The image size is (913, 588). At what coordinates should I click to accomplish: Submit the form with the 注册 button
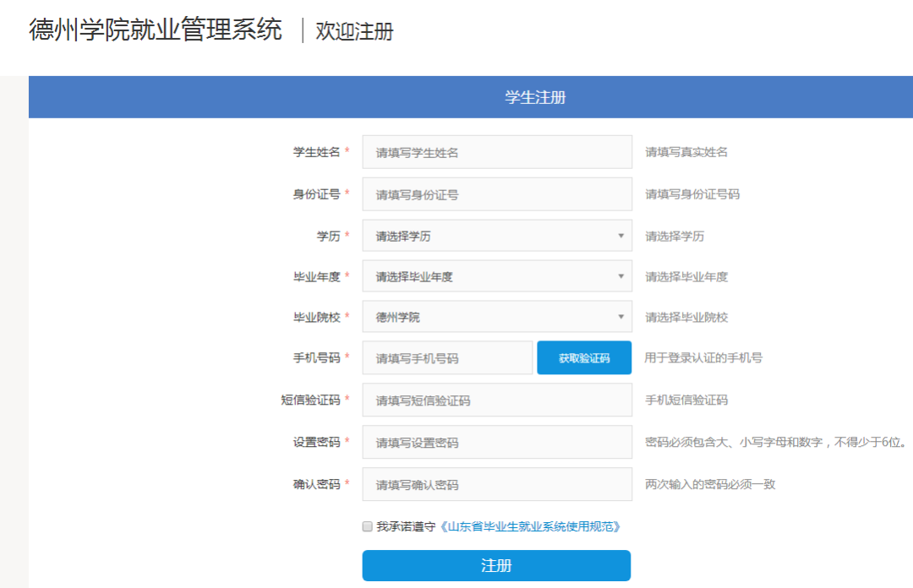click(496, 565)
